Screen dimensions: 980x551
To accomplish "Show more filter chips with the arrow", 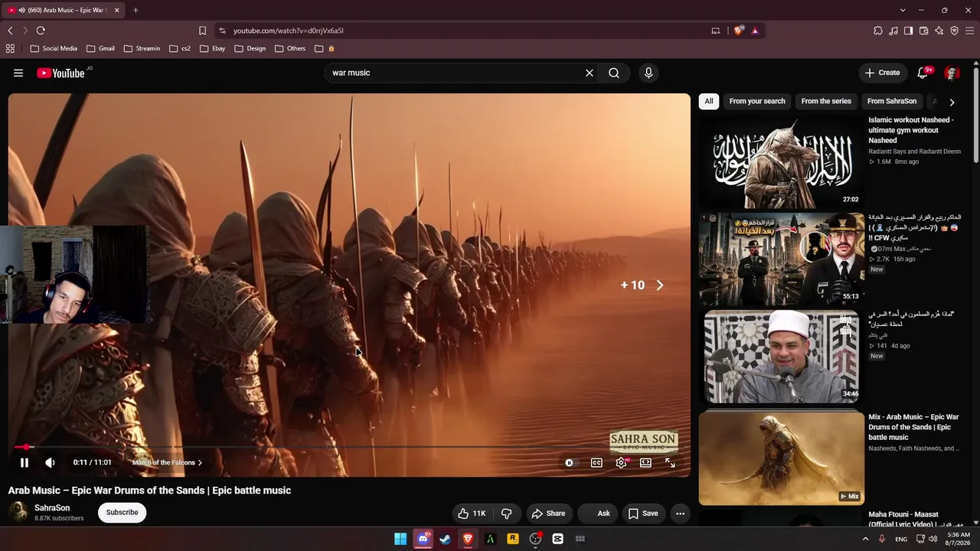I will click(x=952, y=102).
